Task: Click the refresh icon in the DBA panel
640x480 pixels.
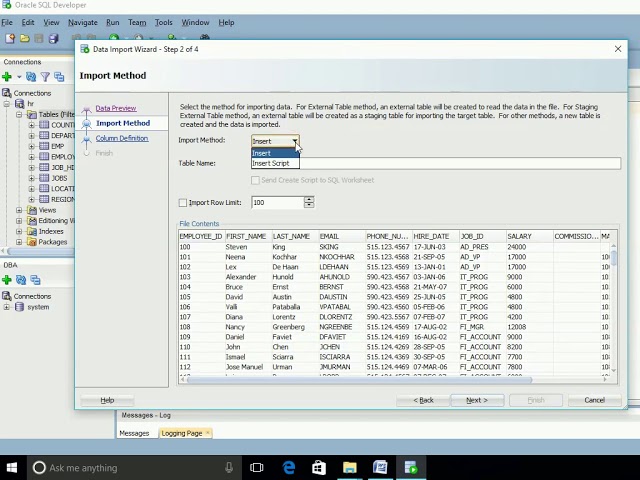Action: click(x=21, y=280)
